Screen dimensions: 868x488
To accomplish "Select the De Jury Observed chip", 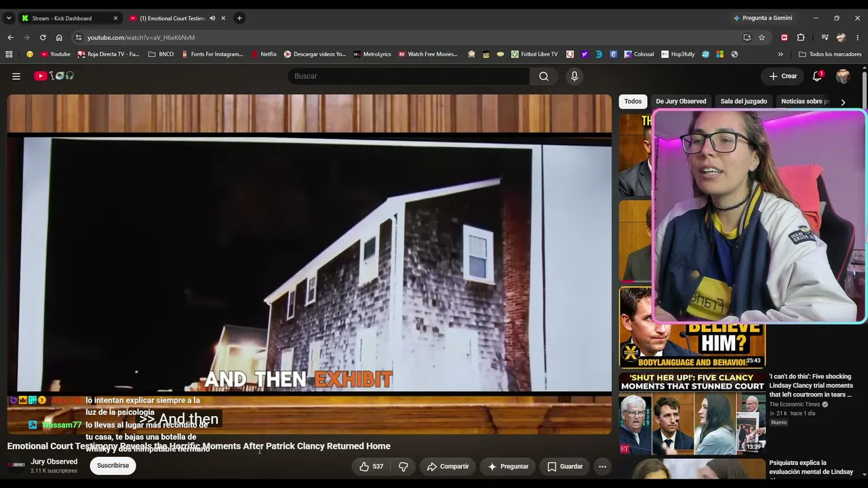I will pyautogui.click(x=681, y=102).
